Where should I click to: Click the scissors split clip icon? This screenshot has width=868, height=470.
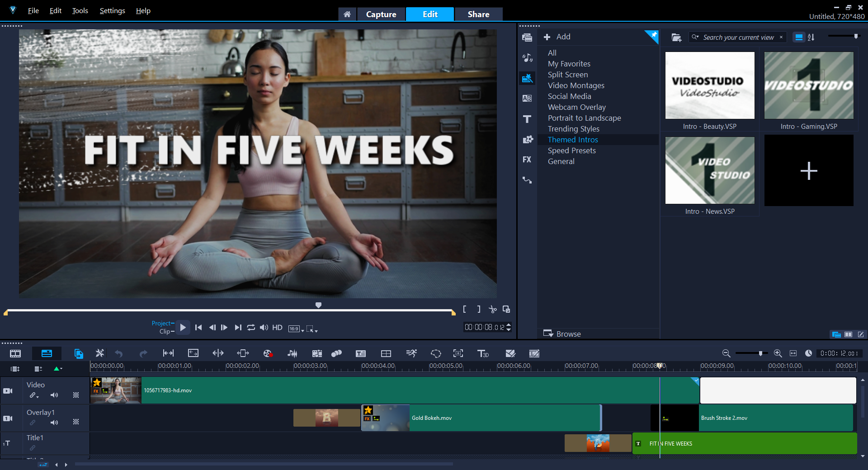[x=492, y=310]
